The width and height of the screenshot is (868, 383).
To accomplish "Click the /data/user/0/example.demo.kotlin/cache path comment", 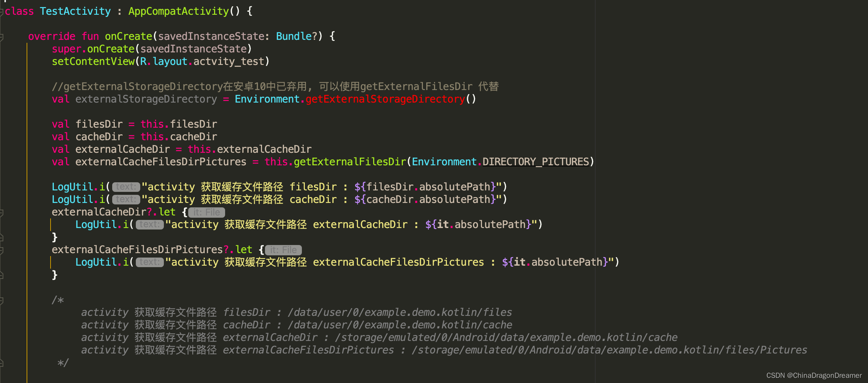I will coord(400,325).
